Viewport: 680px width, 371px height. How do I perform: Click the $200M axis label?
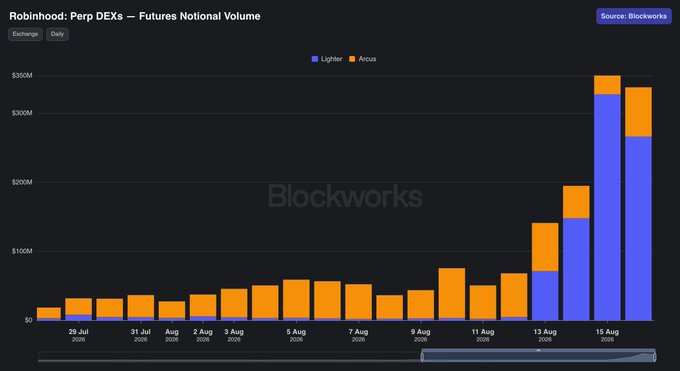point(22,182)
